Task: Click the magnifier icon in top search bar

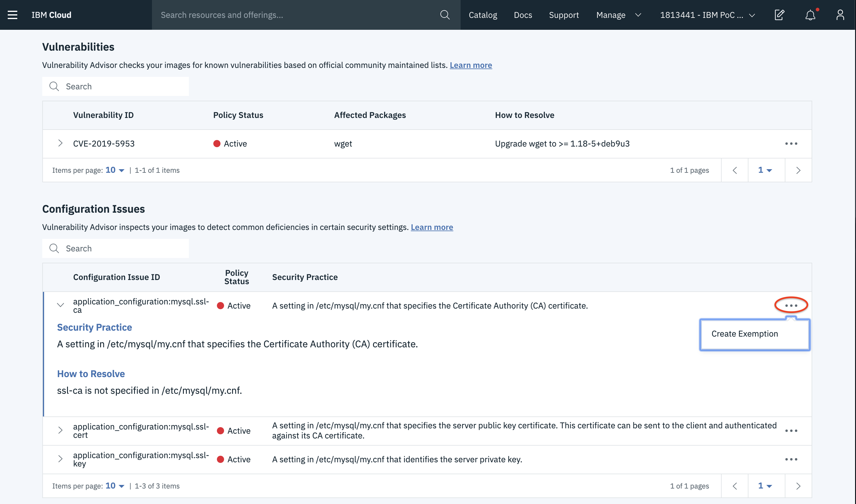Action: (x=445, y=15)
